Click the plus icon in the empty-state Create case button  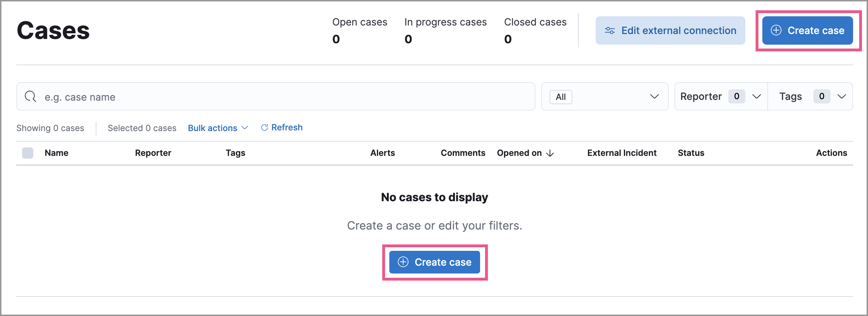coord(402,262)
